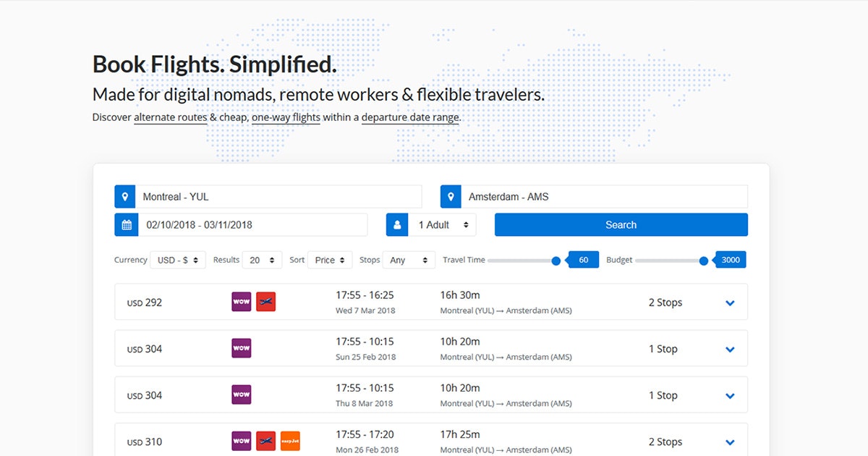This screenshot has height=456, width=868.
Task: Click the passenger icon beside 1 Adult
Action: tap(396, 224)
